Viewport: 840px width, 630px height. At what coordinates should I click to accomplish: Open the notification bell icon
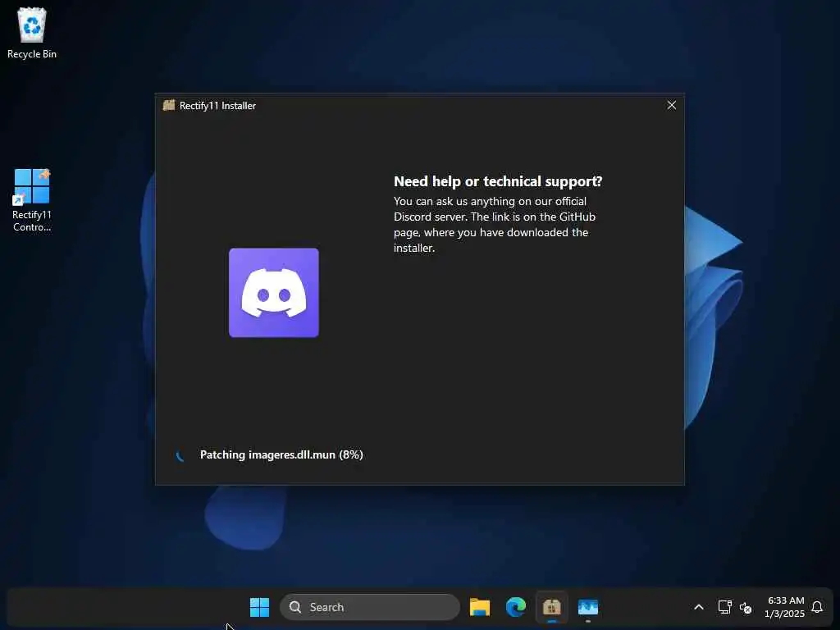[x=817, y=607]
